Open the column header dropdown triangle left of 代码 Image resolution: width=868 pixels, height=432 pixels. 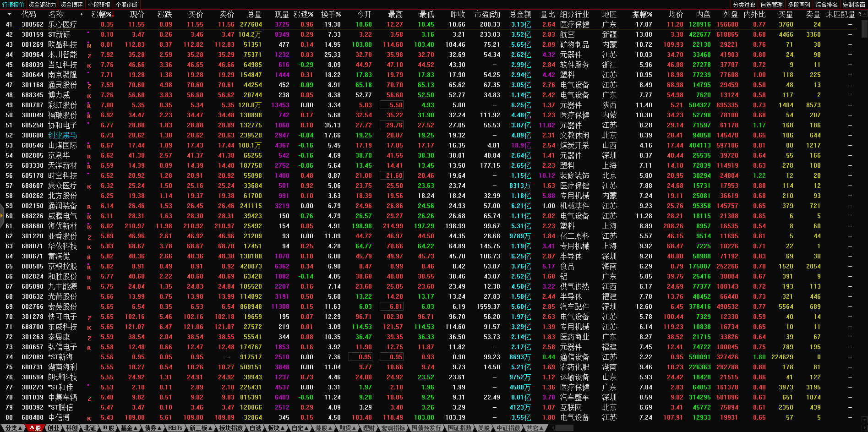click(9, 14)
